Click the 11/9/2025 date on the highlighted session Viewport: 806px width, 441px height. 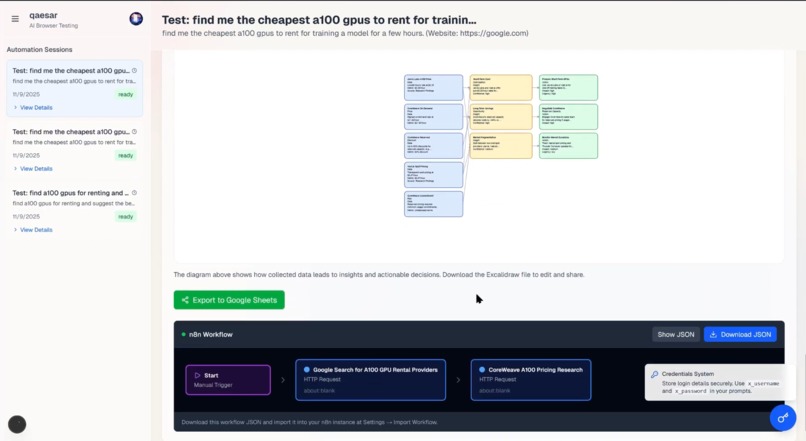[26, 95]
